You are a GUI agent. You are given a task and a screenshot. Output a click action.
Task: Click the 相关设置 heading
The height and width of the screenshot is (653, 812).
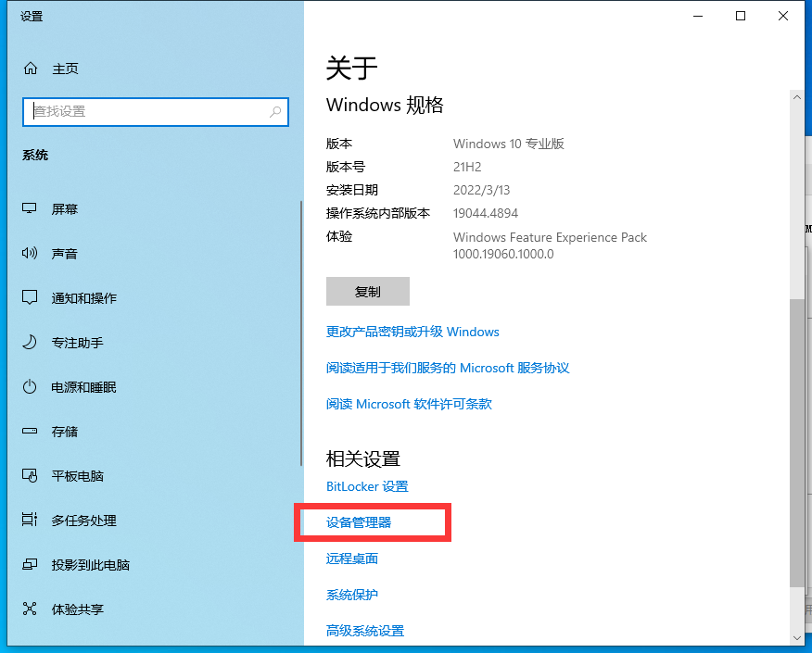[363, 459]
